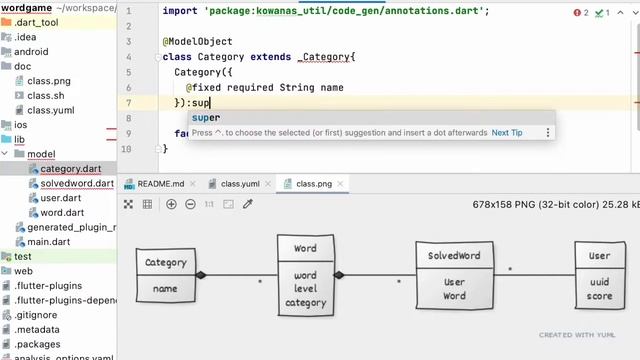The width and height of the screenshot is (640, 360).
Task: Select the test folder
Action: click(x=22, y=256)
